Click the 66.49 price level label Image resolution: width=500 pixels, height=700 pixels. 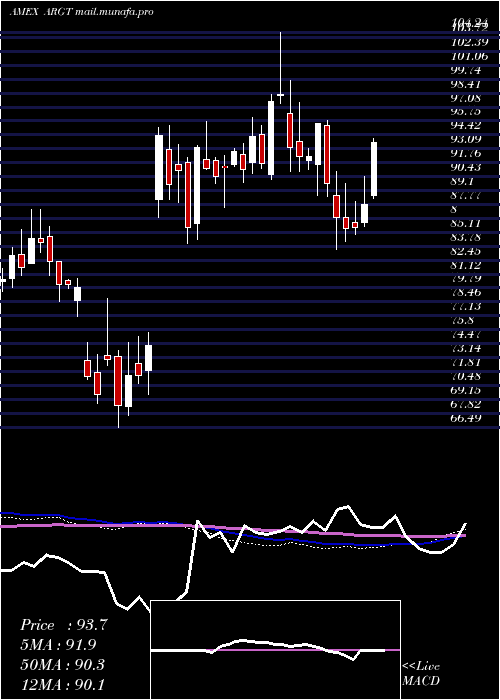point(466,418)
